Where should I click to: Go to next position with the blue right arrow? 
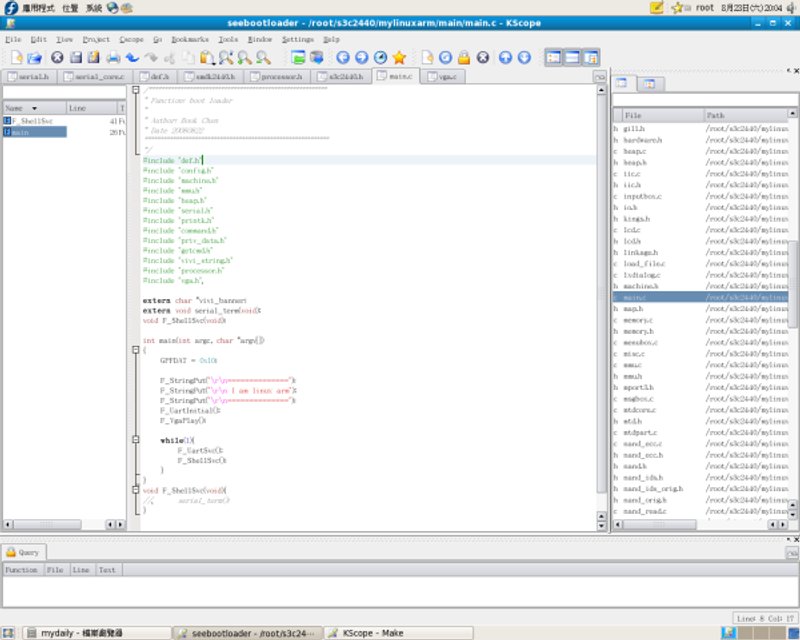pos(362,58)
